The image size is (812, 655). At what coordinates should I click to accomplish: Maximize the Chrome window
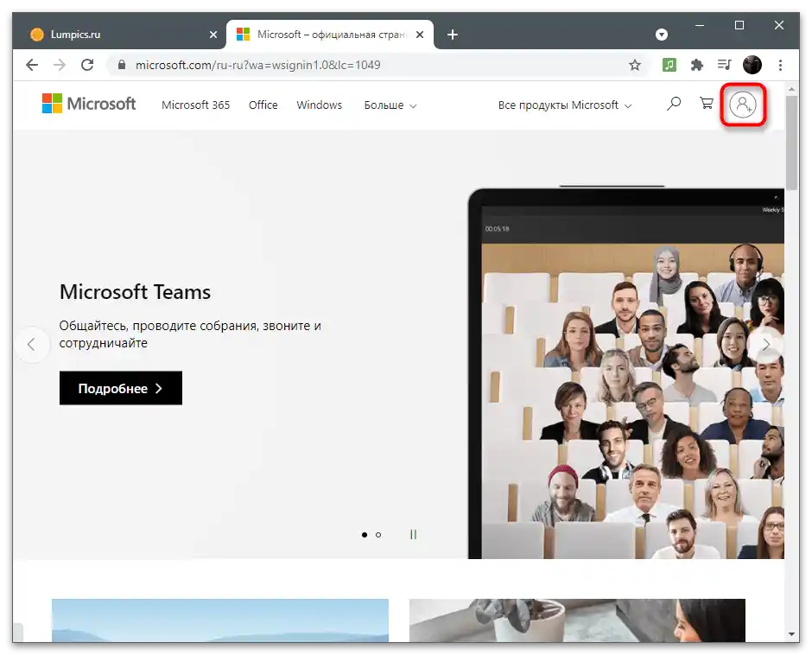point(739,25)
